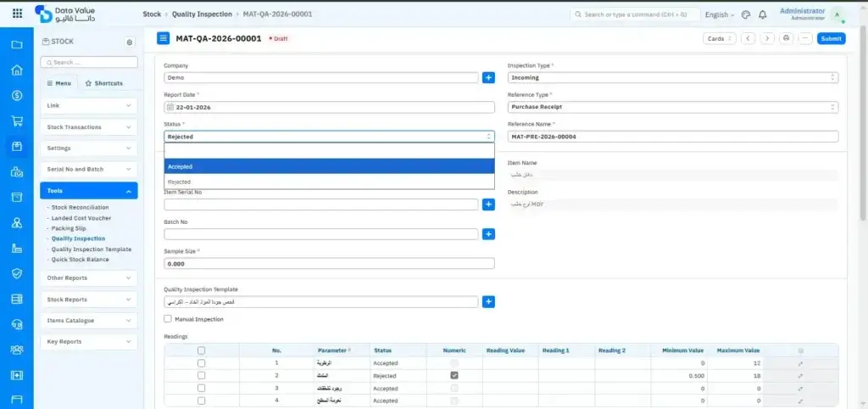Choose Accepted from the Status list
The image size is (868, 409).
(329, 166)
